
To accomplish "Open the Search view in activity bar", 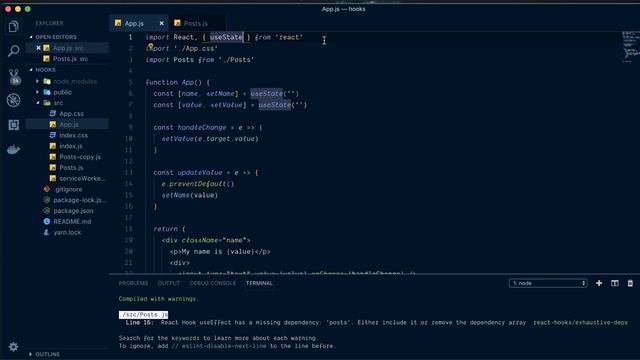I will [x=13, y=51].
